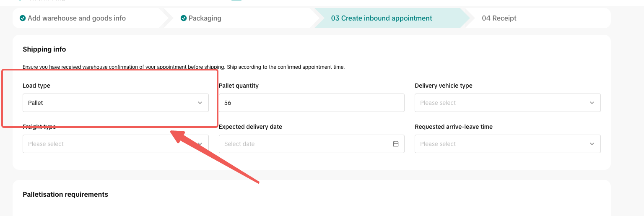Open the calendar icon in Expected delivery date
The height and width of the screenshot is (216, 644).
tap(395, 144)
